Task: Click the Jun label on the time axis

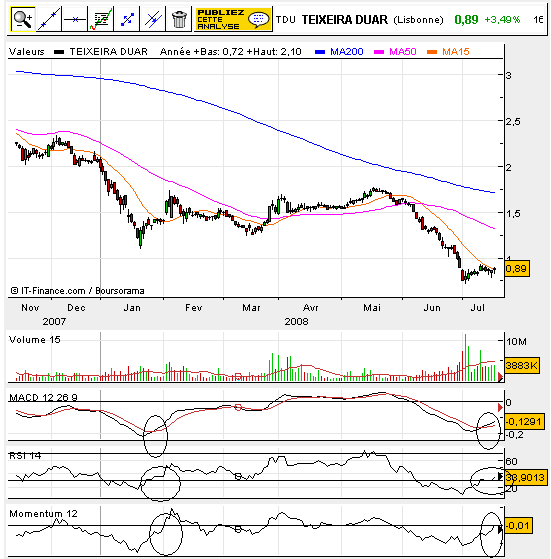Action: coord(432,308)
